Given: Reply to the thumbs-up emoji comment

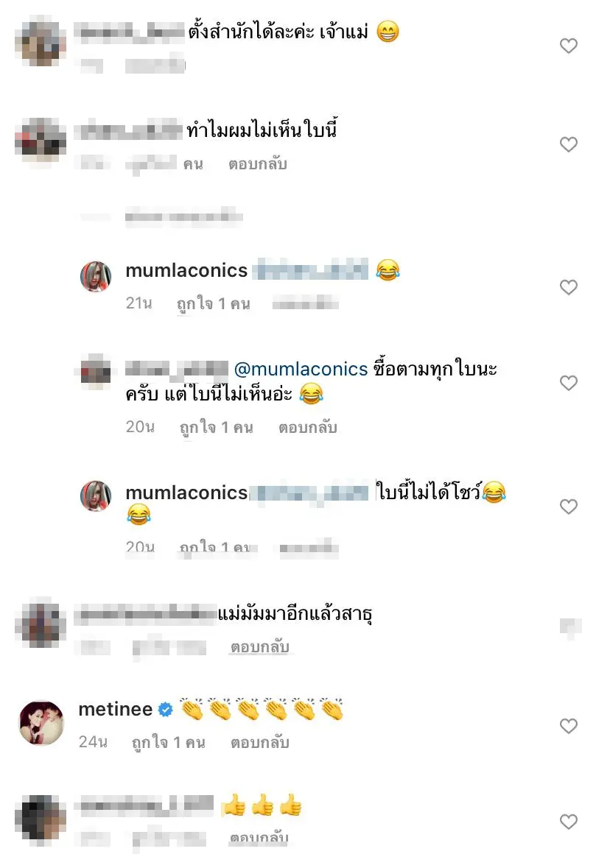Looking at the screenshot, I should [x=260, y=838].
